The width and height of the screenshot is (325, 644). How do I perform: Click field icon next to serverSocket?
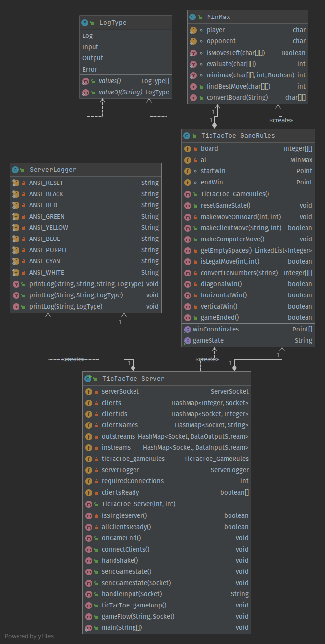tap(88, 391)
